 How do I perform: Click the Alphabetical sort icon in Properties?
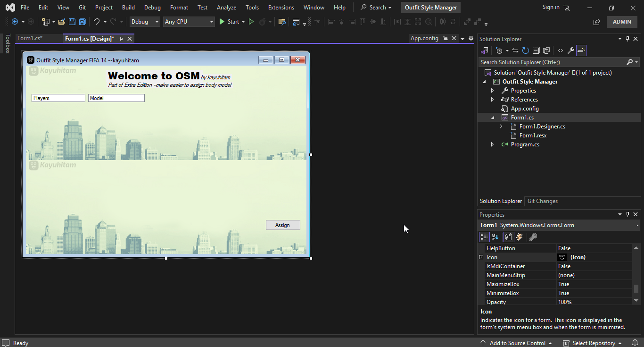(495, 237)
